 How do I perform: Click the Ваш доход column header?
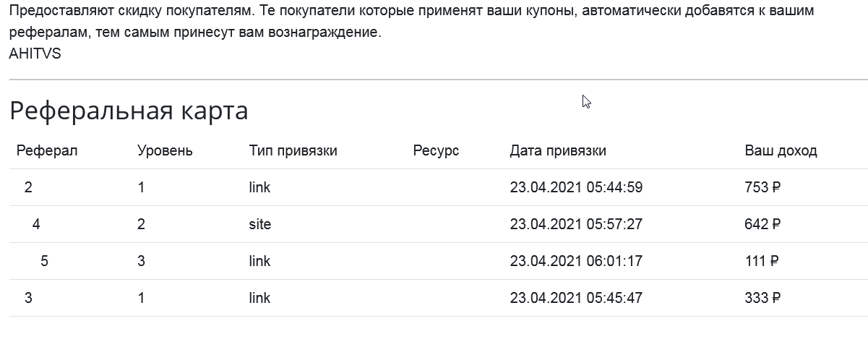tap(781, 151)
